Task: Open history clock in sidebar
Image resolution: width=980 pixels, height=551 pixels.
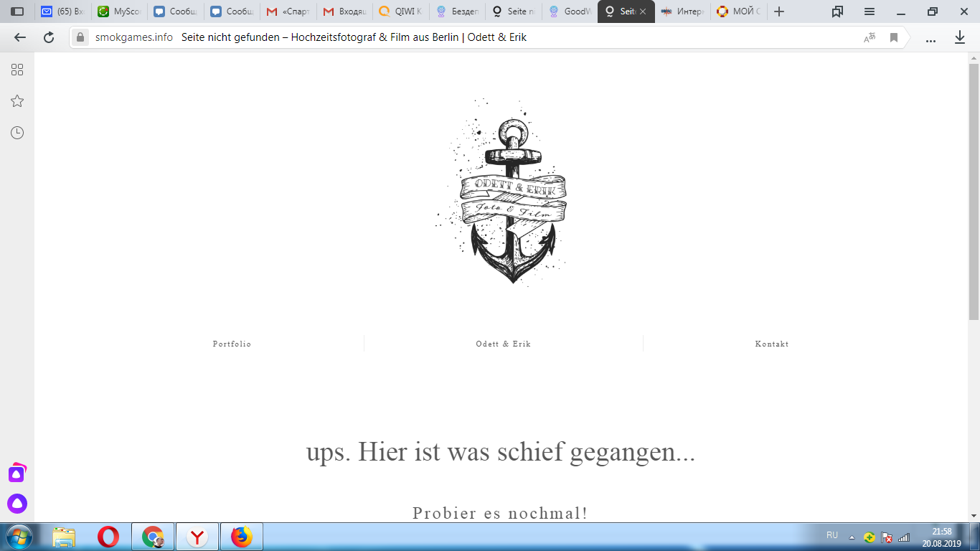Action: point(17,133)
